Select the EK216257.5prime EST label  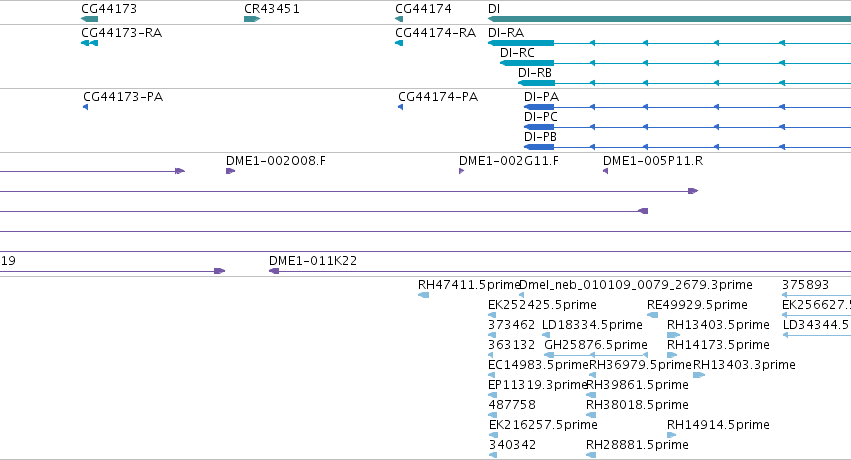(x=543, y=425)
